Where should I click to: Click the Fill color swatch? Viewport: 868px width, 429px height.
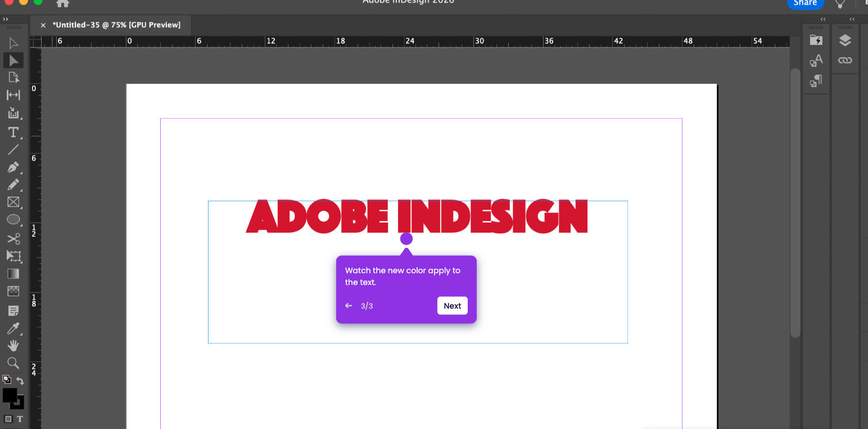click(10, 395)
